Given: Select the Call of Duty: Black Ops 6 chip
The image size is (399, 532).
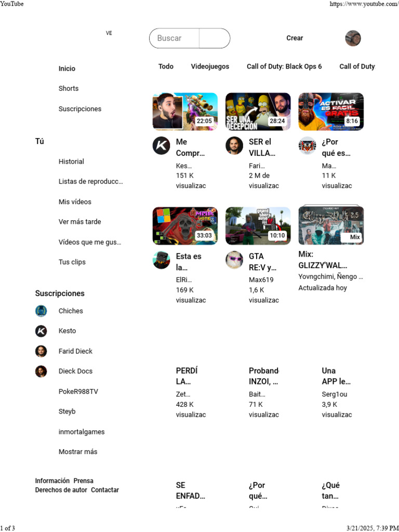Looking at the screenshot, I should pos(284,66).
